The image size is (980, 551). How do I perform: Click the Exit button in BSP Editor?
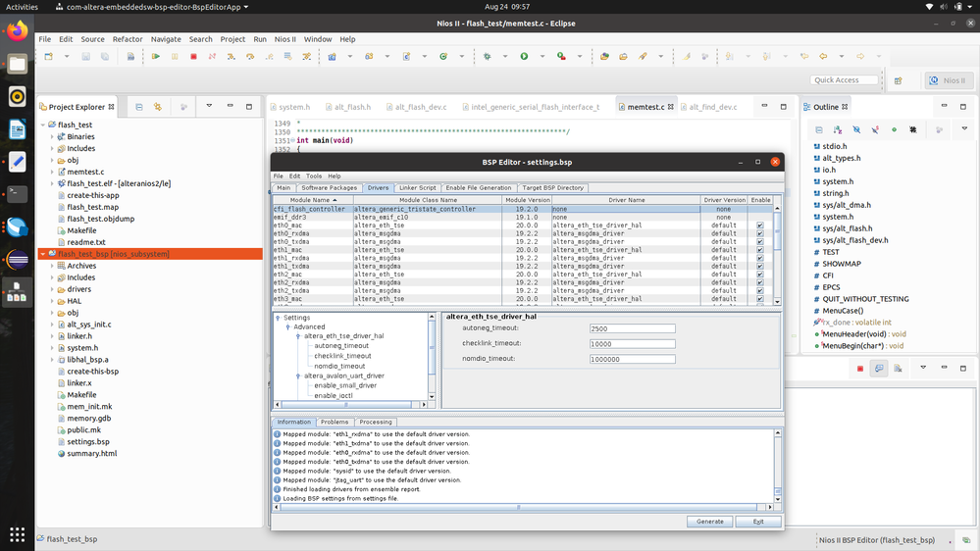click(757, 522)
